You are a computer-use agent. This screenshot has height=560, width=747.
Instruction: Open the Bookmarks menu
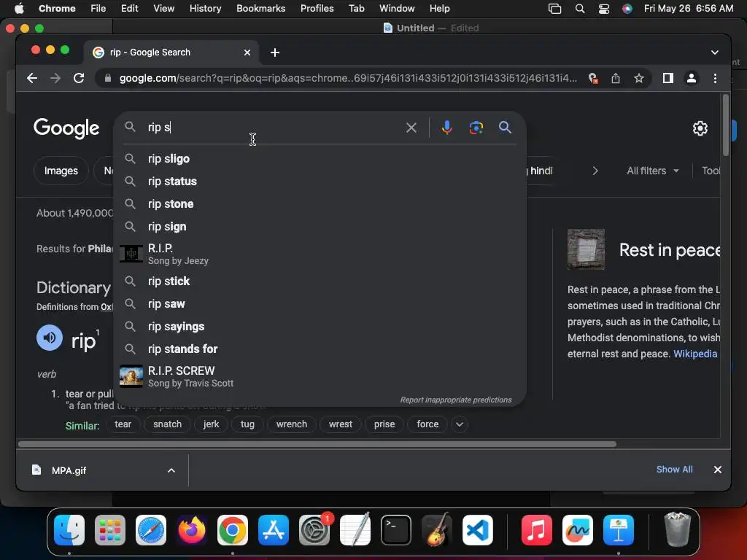click(x=260, y=9)
